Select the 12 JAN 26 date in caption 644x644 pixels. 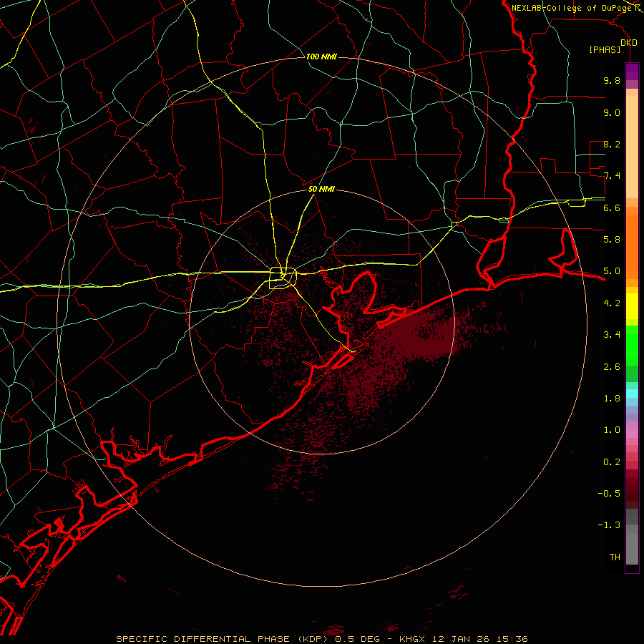[460, 639]
